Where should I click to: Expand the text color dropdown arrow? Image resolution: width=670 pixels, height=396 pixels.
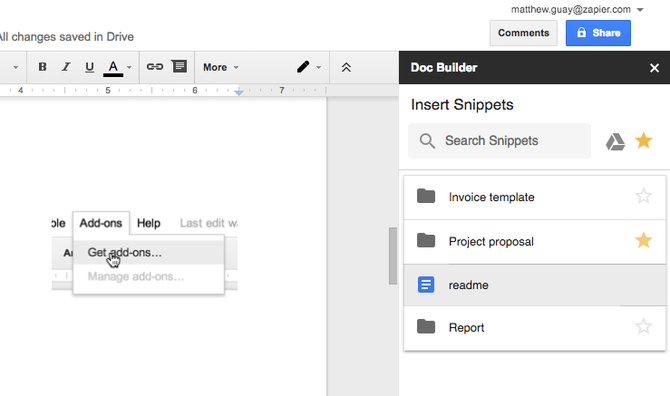(129, 67)
